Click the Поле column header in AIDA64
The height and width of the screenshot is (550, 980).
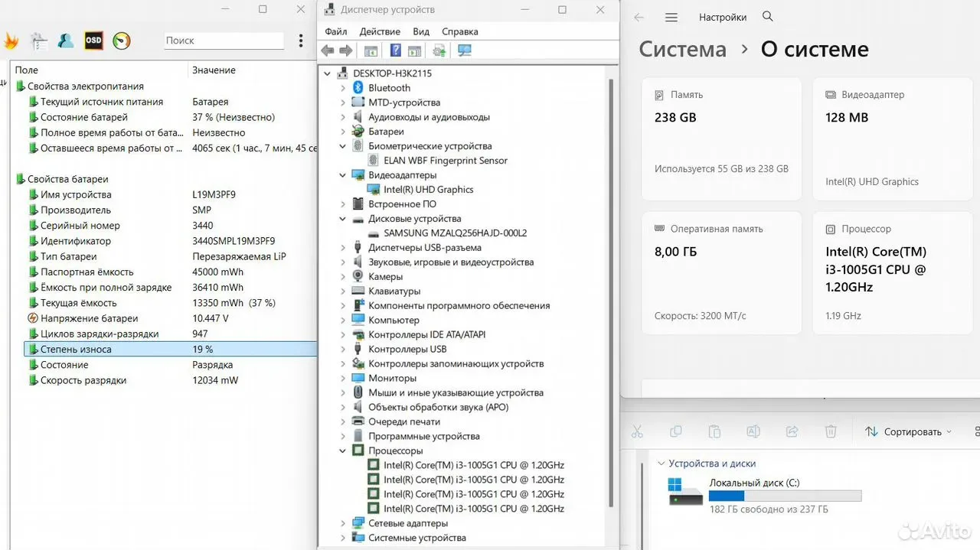100,70
